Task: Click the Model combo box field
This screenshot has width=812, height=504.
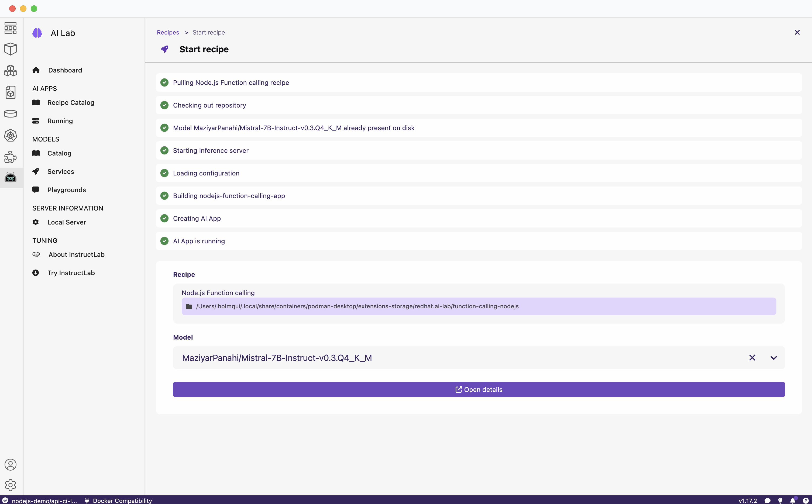Action: [433, 358]
